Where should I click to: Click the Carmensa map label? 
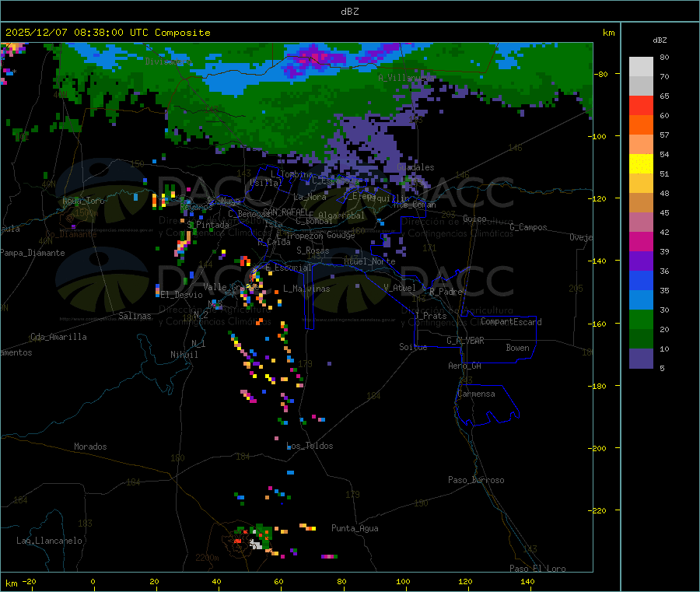(476, 394)
